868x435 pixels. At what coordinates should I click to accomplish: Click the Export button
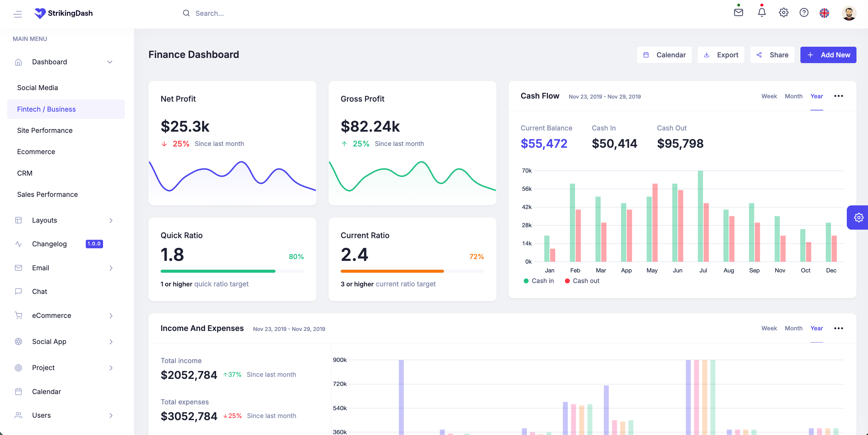click(721, 55)
